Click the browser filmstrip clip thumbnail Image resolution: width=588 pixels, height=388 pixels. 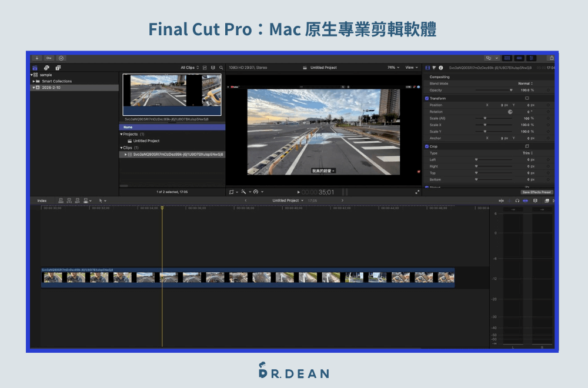tap(172, 95)
